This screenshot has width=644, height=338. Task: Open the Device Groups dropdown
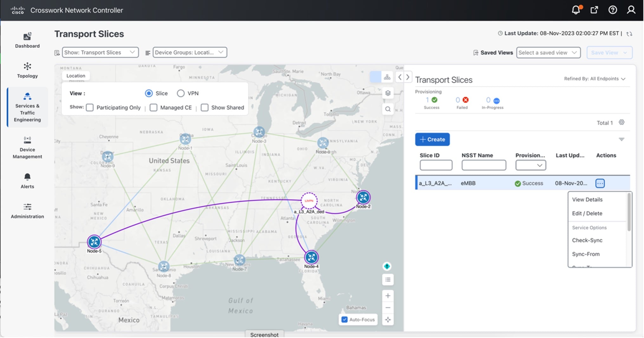point(190,52)
